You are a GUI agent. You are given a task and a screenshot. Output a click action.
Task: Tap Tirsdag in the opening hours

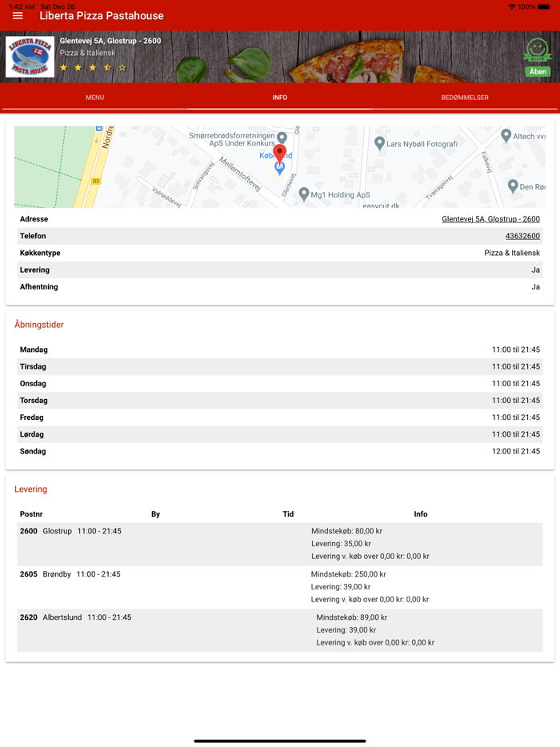point(33,367)
